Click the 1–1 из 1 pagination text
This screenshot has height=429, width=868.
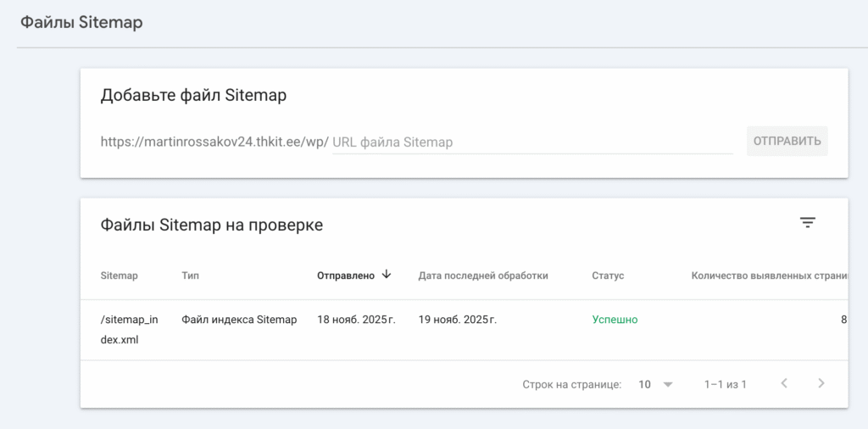tap(725, 384)
